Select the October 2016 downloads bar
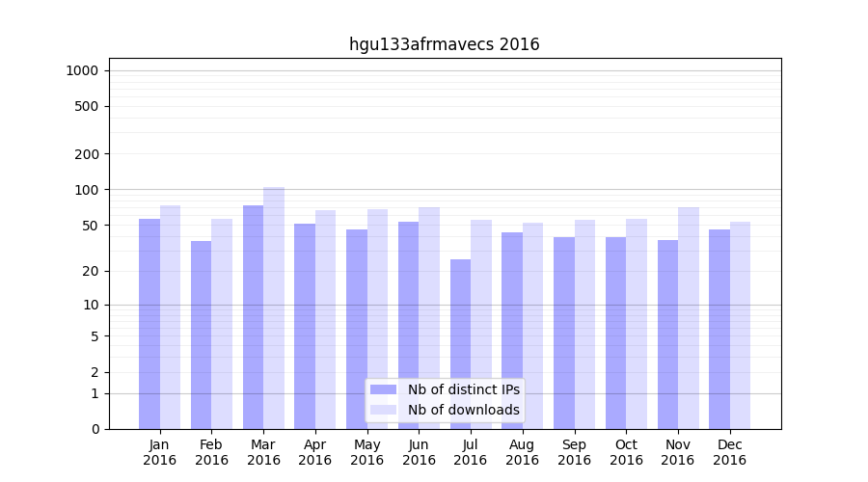This screenshot has height=482, width=868. 637,324
